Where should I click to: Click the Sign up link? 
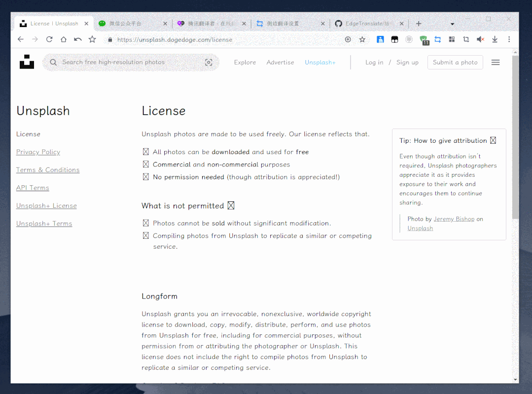(x=407, y=63)
